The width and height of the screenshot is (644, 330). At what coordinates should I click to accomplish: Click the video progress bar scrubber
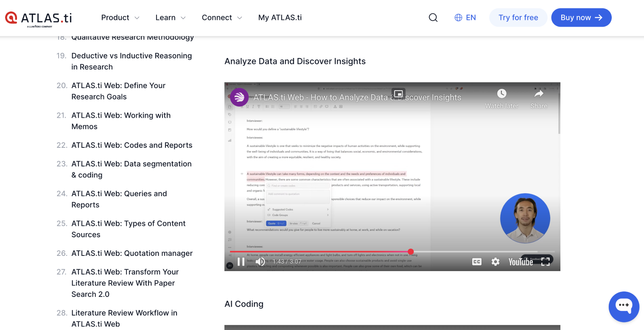pyautogui.click(x=411, y=252)
